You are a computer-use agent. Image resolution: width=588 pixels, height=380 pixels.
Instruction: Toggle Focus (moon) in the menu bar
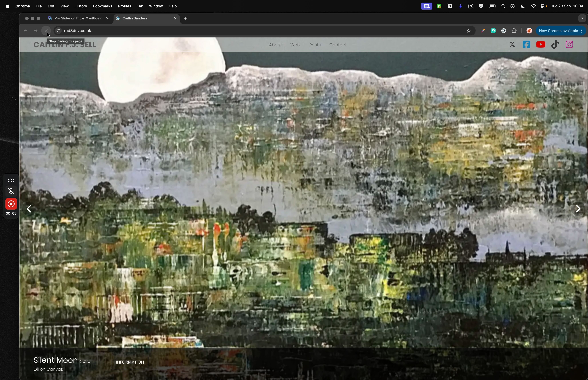[523, 6]
